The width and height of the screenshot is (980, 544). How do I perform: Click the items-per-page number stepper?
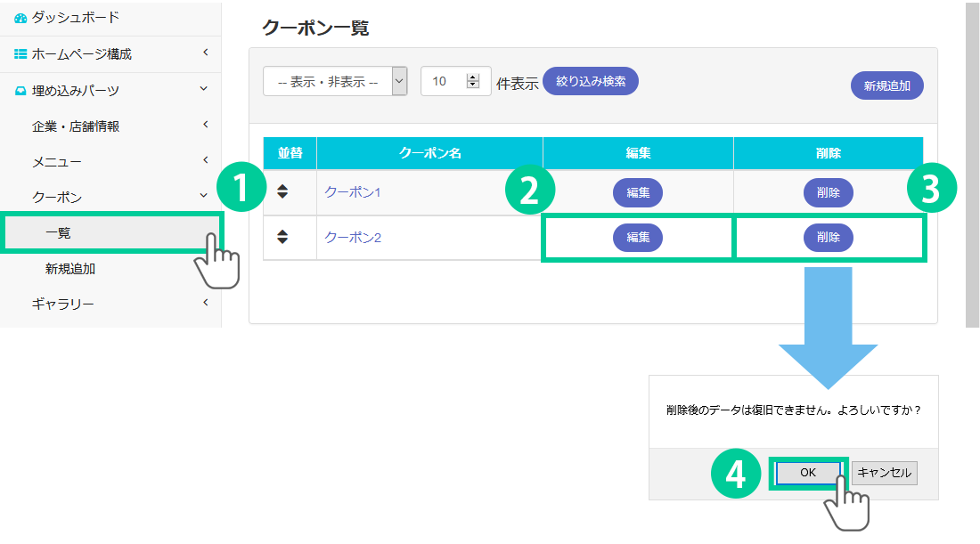coord(472,81)
